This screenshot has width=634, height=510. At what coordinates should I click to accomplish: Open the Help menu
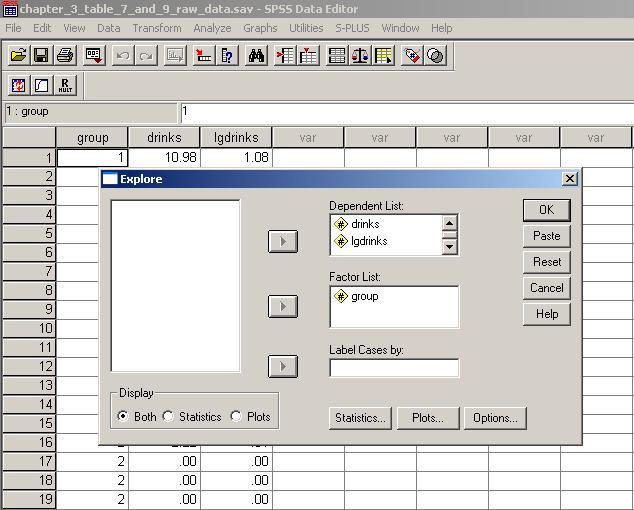pos(442,28)
